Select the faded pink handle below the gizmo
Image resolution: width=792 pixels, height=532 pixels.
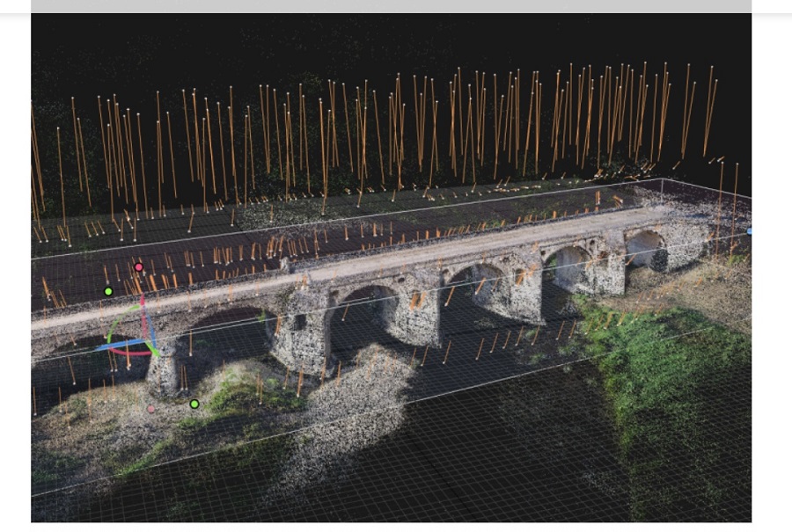[151, 409]
